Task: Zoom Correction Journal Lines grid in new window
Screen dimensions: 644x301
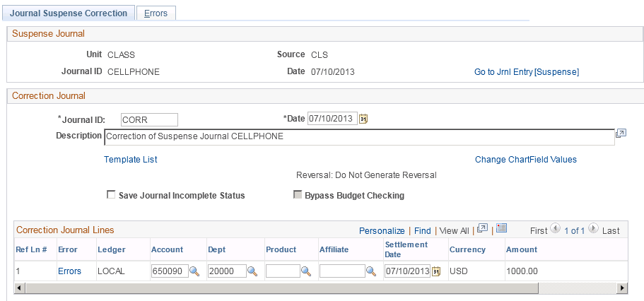Action: pyautogui.click(x=483, y=229)
